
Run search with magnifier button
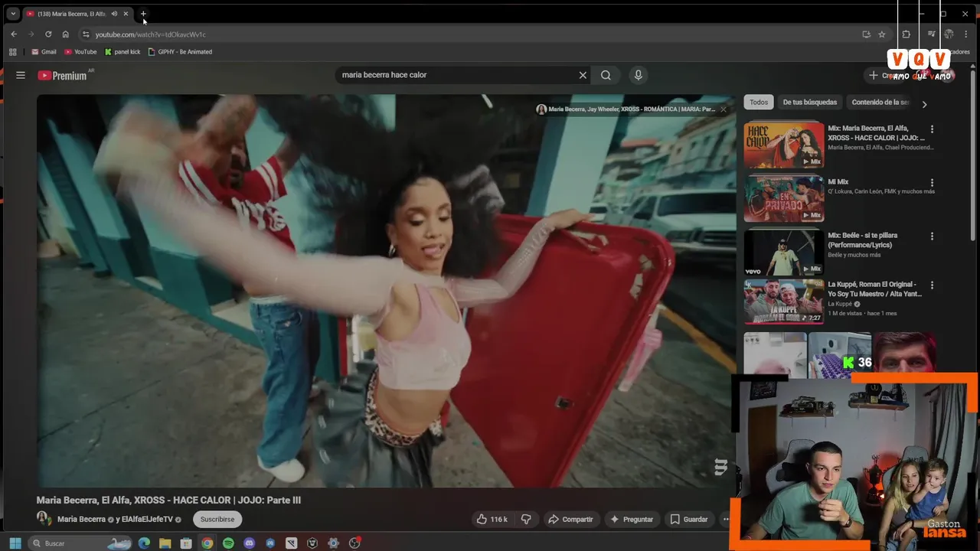click(x=606, y=75)
